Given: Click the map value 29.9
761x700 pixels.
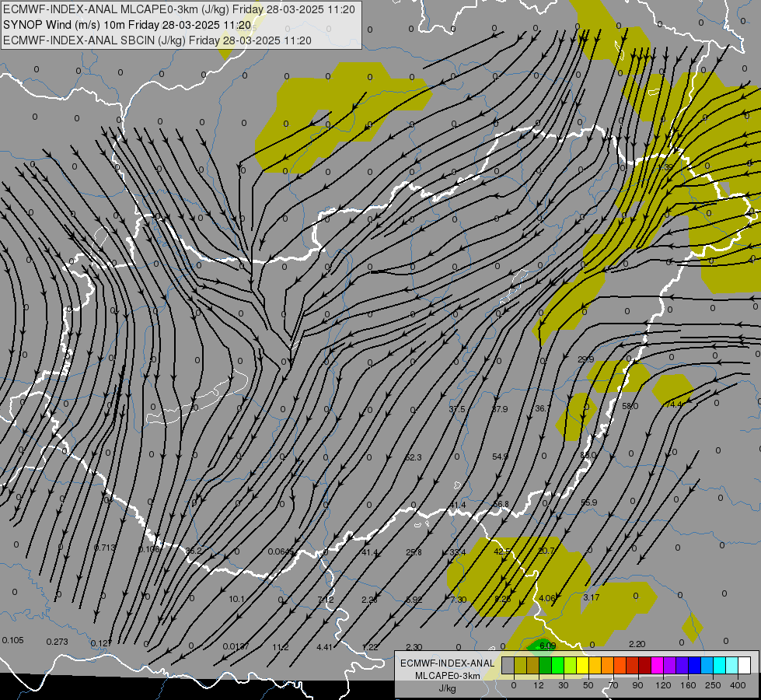Looking at the screenshot, I should click(x=586, y=359).
